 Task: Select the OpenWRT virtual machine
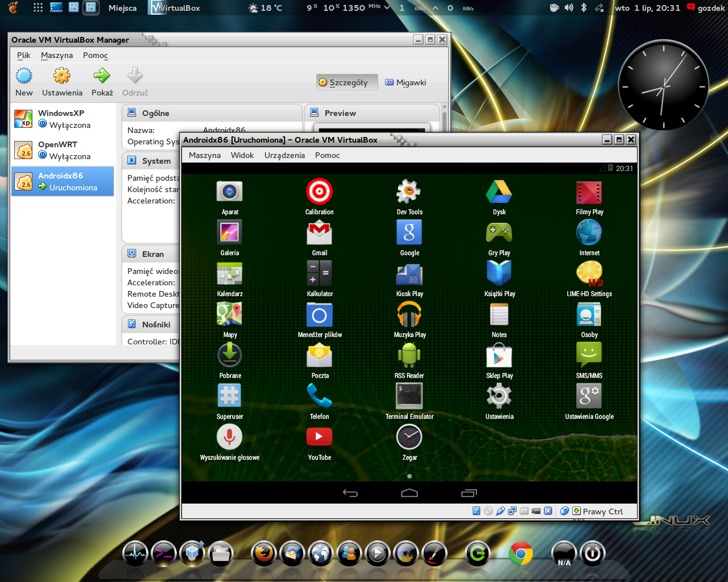click(x=63, y=150)
